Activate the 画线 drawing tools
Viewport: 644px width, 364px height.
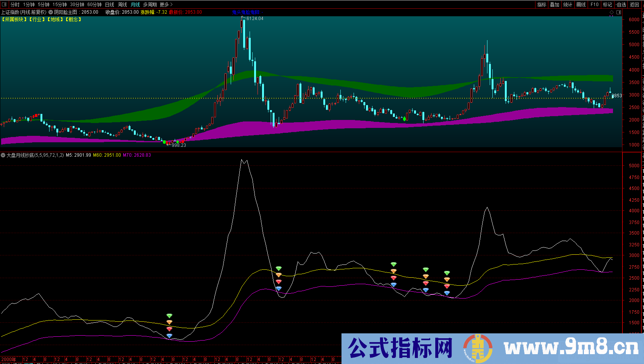pyautogui.click(x=581, y=5)
